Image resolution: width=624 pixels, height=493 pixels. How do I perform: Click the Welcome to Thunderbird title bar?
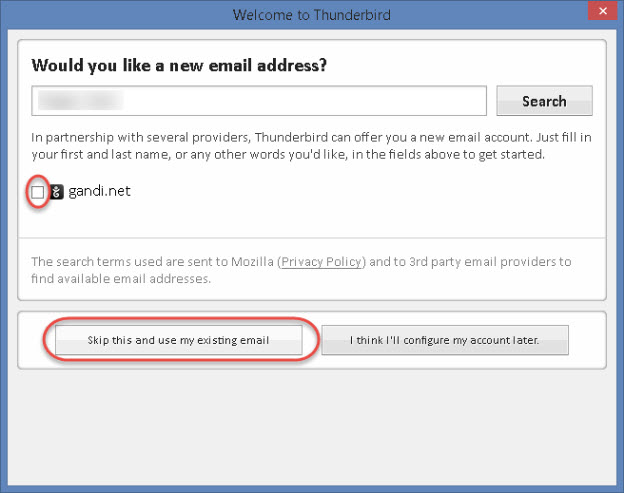311,15
